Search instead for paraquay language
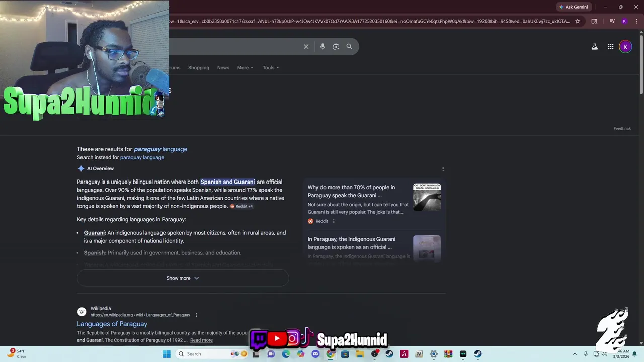Viewport: 644px width, 362px height. point(142,158)
